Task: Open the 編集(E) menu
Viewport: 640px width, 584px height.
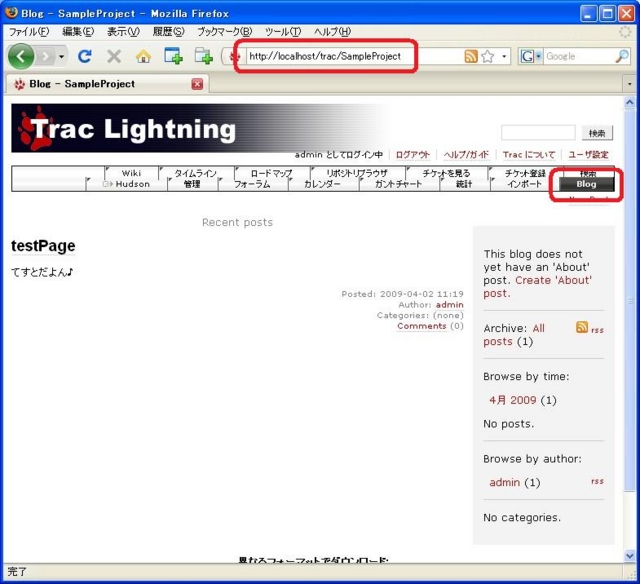Action: coord(78,31)
